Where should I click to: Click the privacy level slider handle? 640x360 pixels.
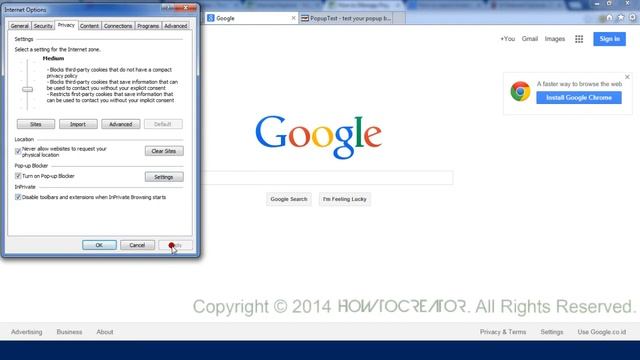point(27,89)
